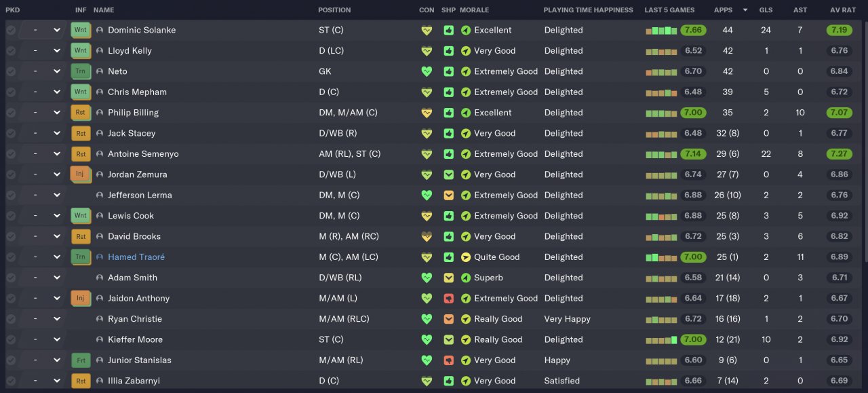Sort the list by the POSITION column header
The width and height of the screenshot is (868, 393).
click(334, 10)
